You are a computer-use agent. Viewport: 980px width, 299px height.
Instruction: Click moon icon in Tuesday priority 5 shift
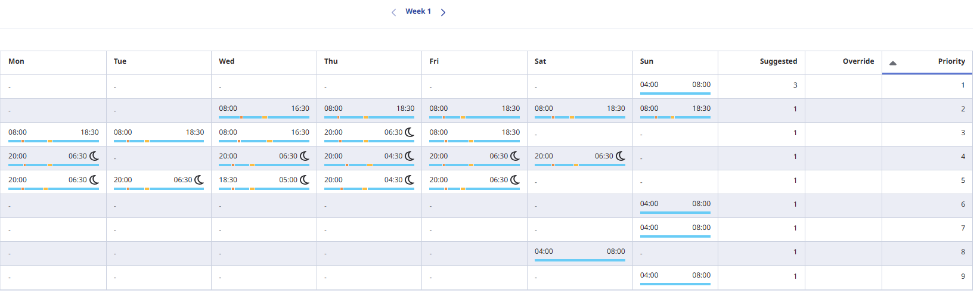[x=199, y=180]
